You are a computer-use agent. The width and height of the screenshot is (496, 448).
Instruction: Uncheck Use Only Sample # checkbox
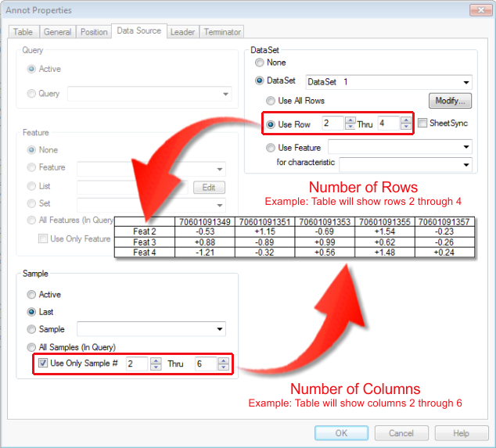point(43,364)
